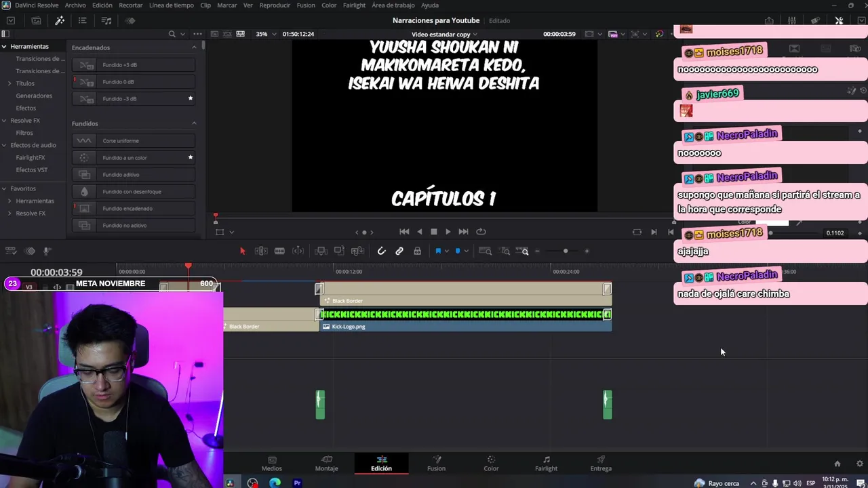
Task: Select the Selection mode arrow tool
Action: pyautogui.click(x=242, y=251)
